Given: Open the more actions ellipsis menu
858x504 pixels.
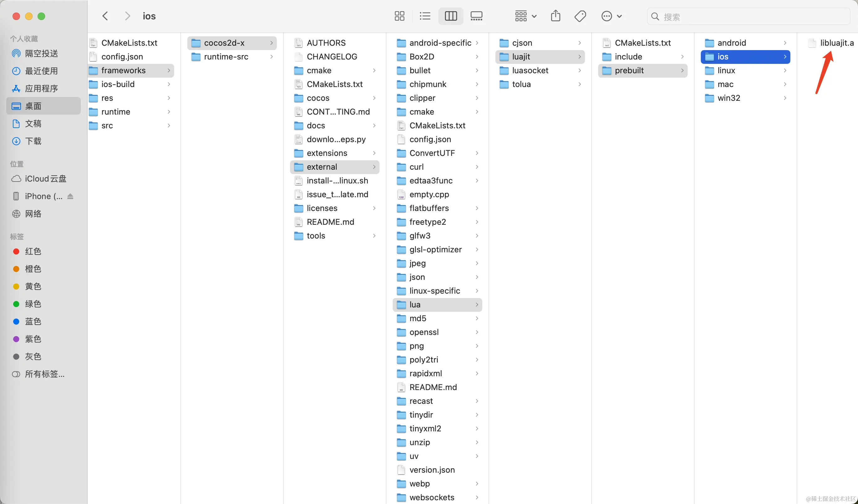Looking at the screenshot, I should 611,16.
